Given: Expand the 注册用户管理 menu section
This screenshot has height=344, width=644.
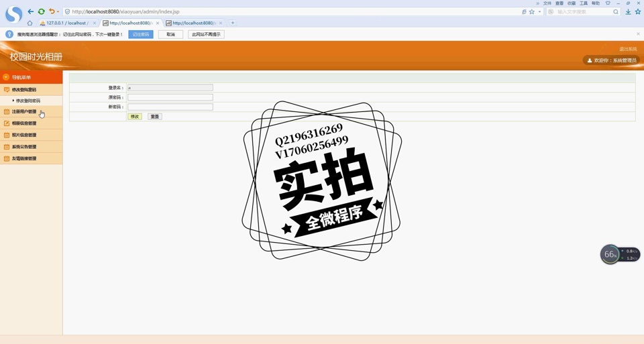Looking at the screenshot, I should [x=24, y=111].
